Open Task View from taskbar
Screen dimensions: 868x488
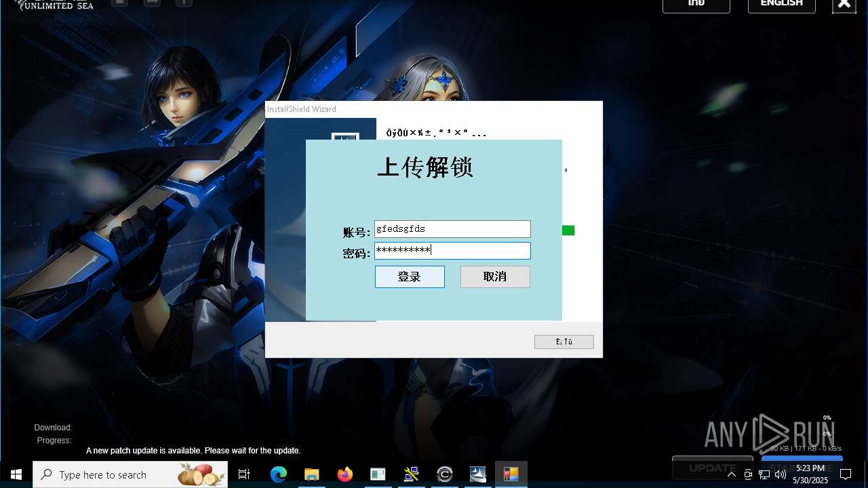pyautogui.click(x=244, y=474)
